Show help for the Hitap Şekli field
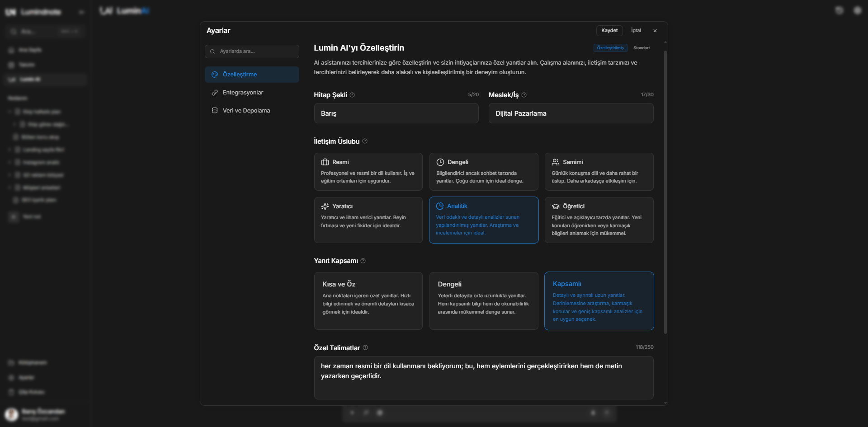 click(x=352, y=95)
